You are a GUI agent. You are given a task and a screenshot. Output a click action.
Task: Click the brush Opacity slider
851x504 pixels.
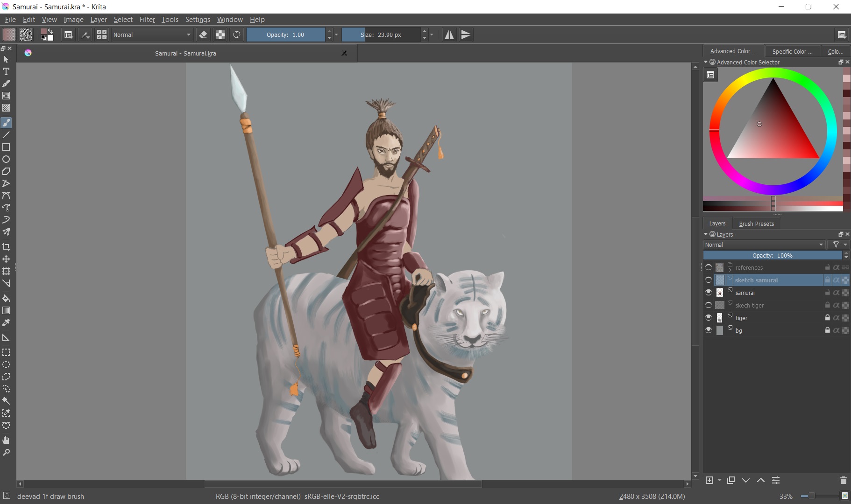click(x=285, y=35)
